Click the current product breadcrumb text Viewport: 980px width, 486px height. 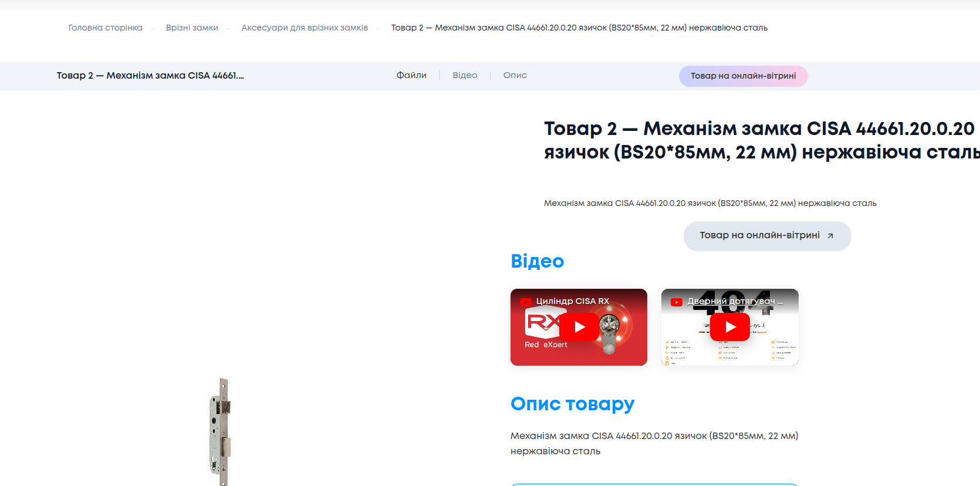[579, 28]
